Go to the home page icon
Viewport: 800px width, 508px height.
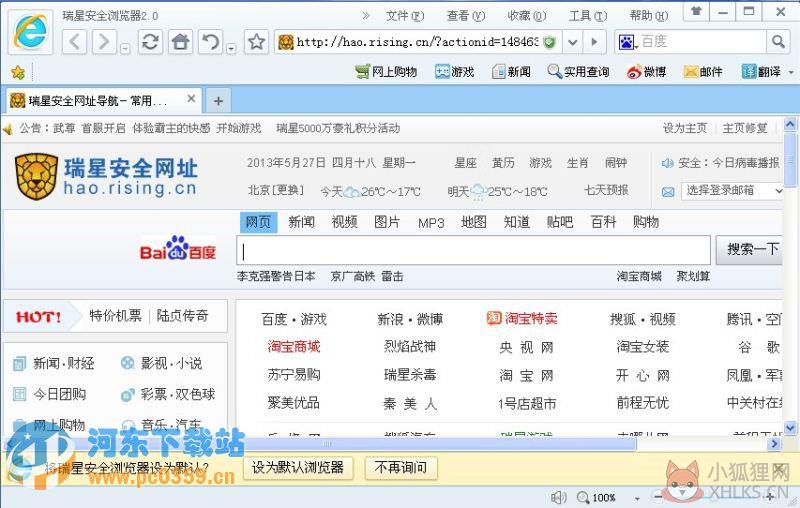(180, 41)
